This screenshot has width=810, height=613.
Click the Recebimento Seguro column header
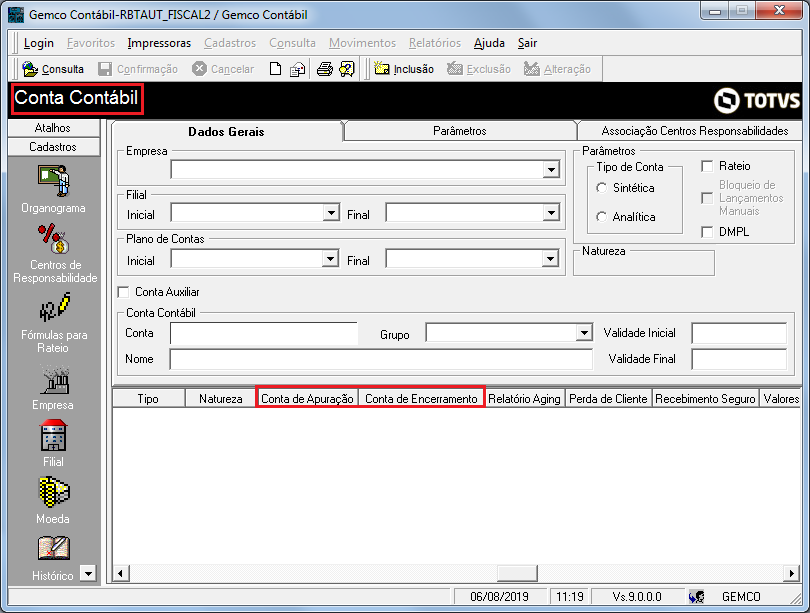pos(705,398)
